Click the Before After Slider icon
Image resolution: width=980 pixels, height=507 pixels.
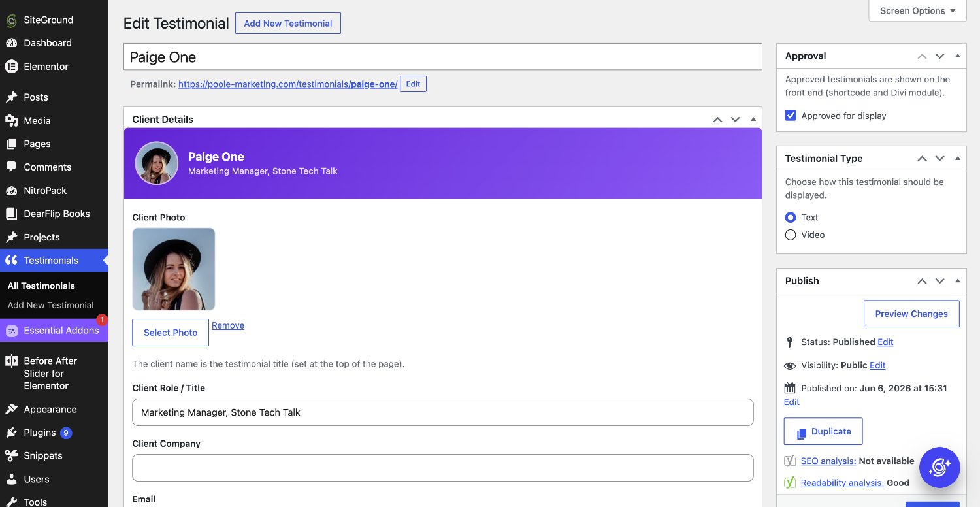(11, 361)
